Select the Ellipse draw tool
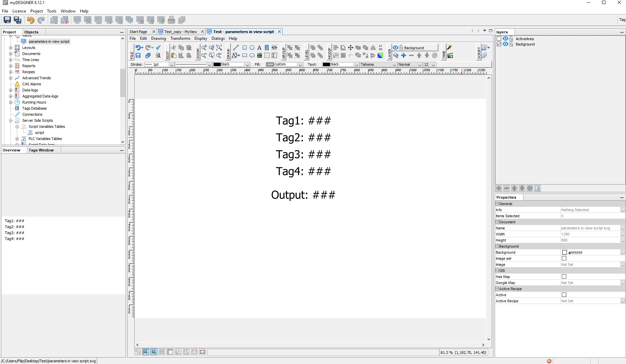 click(252, 55)
